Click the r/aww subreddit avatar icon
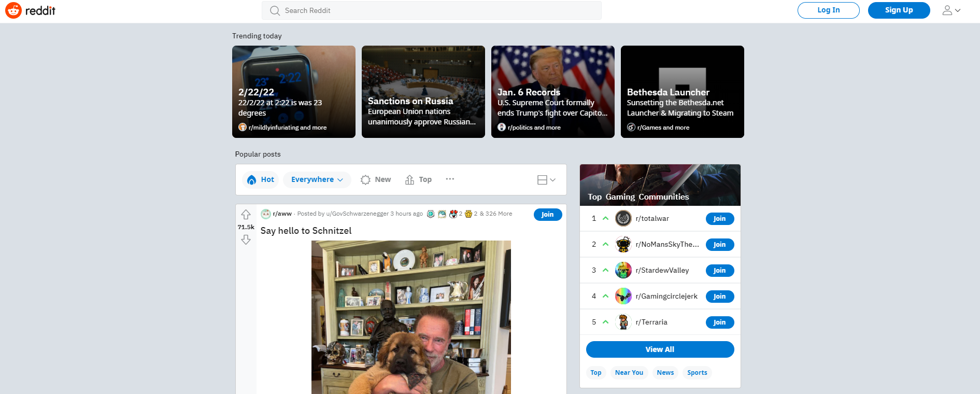 [x=266, y=214]
